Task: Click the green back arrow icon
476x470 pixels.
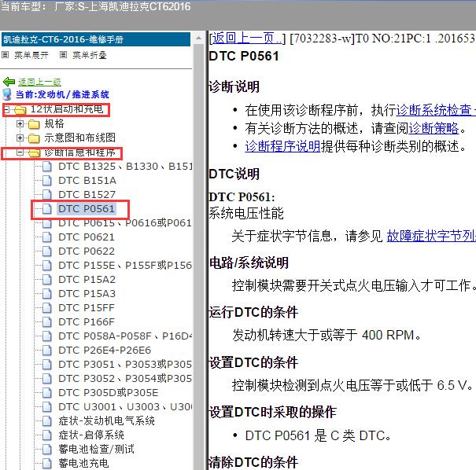Action: pos(9,82)
